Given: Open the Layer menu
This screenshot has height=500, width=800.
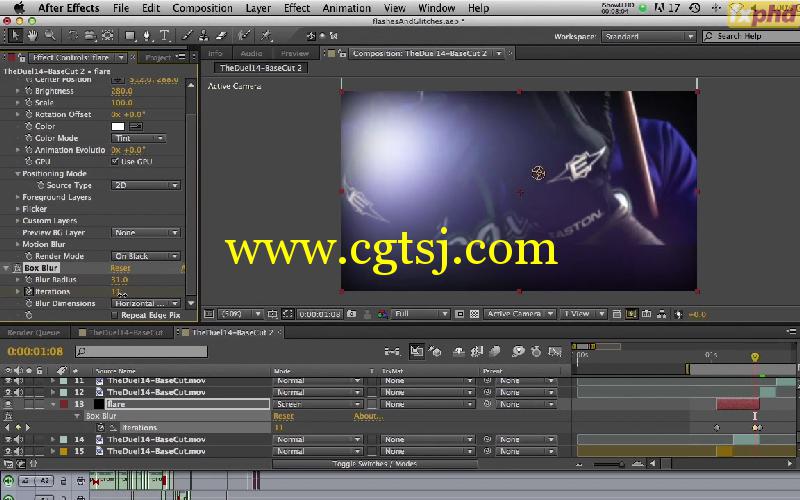Looking at the screenshot, I should [258, 8].
